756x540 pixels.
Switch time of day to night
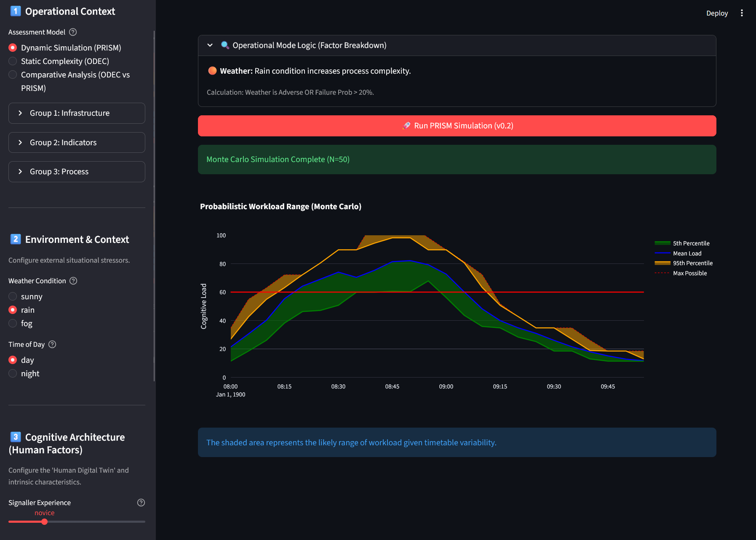click(x=24, y=373)
